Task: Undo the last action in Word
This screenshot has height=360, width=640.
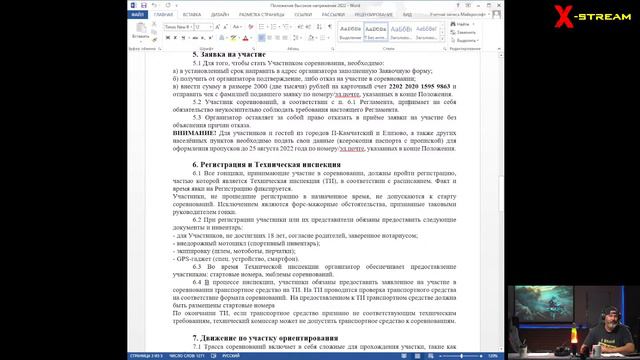Action: (154, 5)
